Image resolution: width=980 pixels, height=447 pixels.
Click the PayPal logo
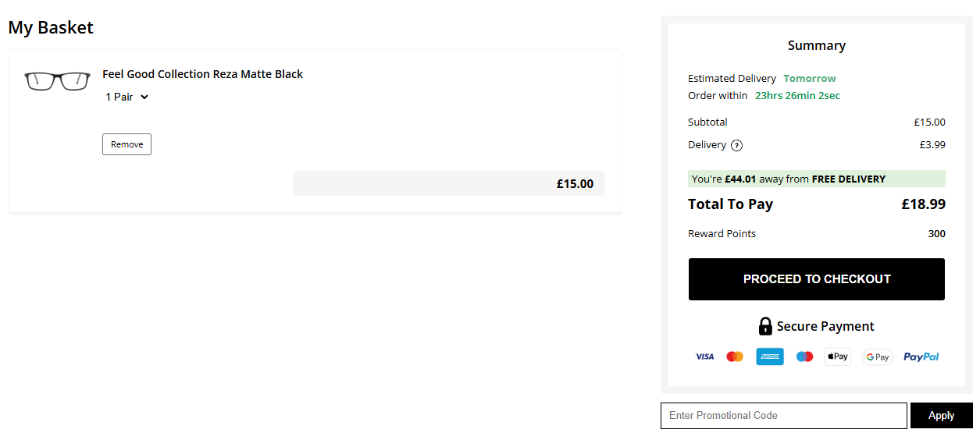pos(921,357)
